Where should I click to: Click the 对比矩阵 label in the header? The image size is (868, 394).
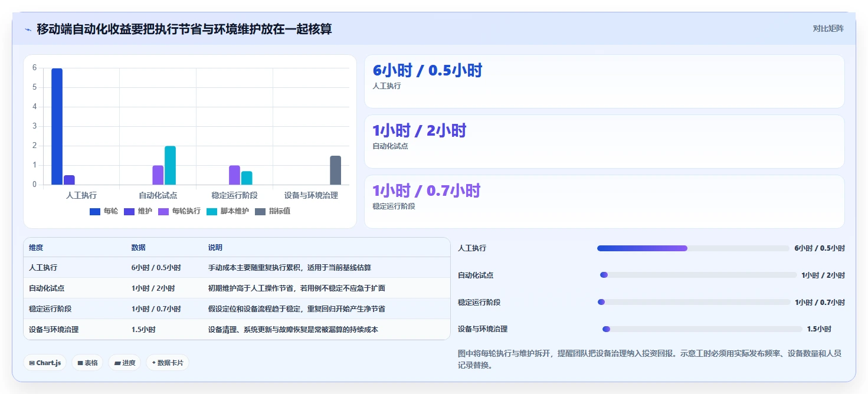click(x=828, y=28)
